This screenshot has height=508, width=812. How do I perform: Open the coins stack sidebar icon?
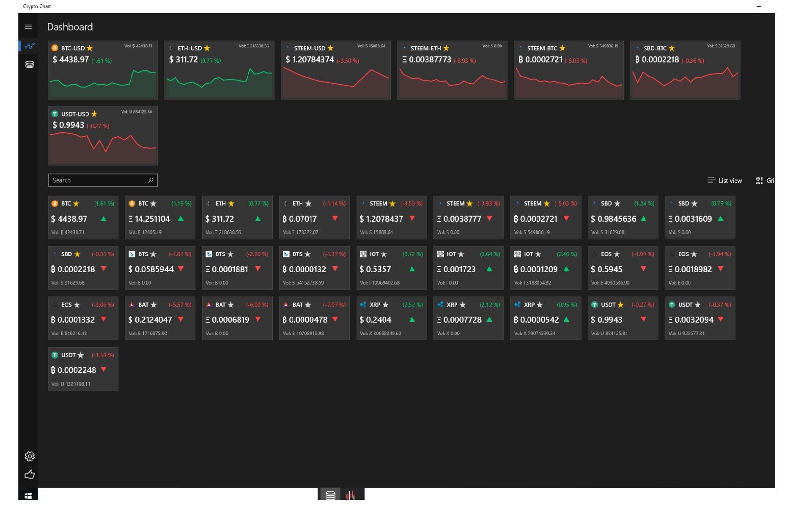tap(30, 64)
